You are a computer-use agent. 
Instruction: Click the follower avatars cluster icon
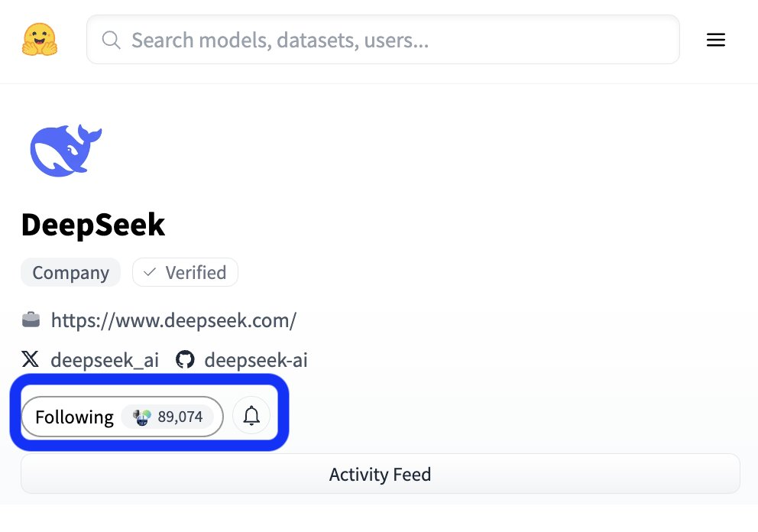pos(141,417)
